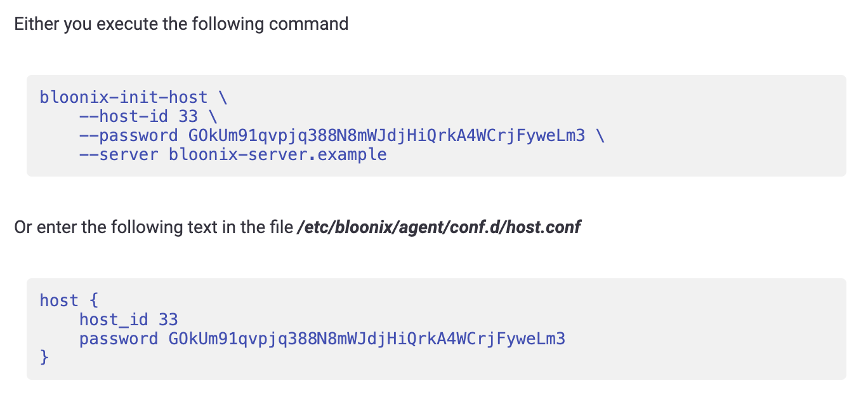
Task: Click the --server bloonix-server.example line
Action: pos(233,154)
